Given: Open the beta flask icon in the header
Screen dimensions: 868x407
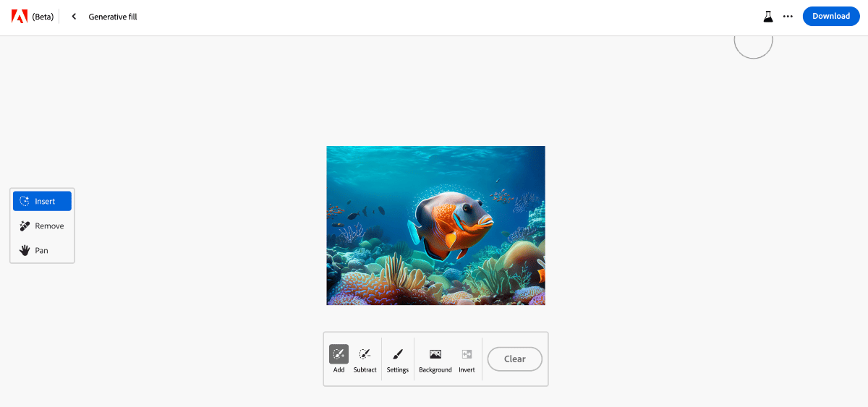Looking at the screenshot, I should click(768, 16).
